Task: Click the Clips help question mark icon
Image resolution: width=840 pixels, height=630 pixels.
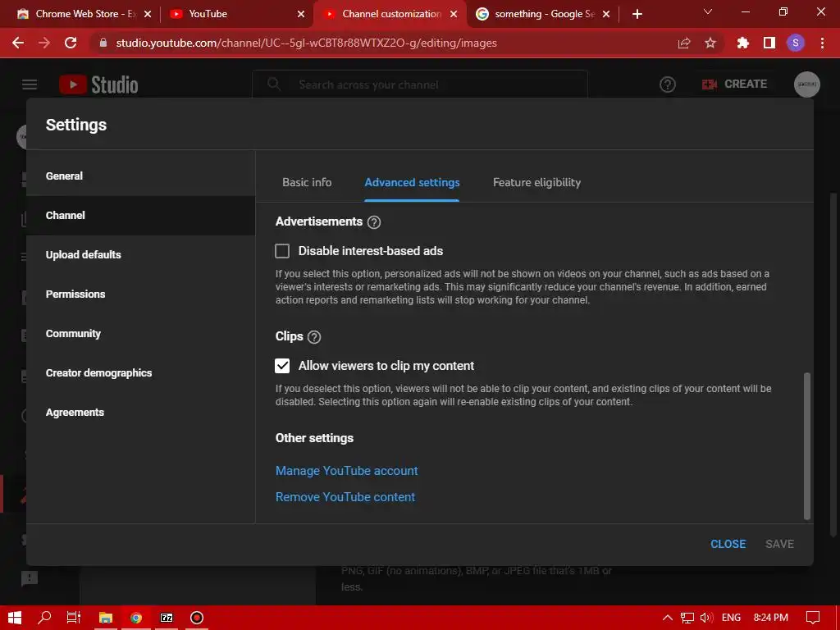Action: tap(314, 337)
